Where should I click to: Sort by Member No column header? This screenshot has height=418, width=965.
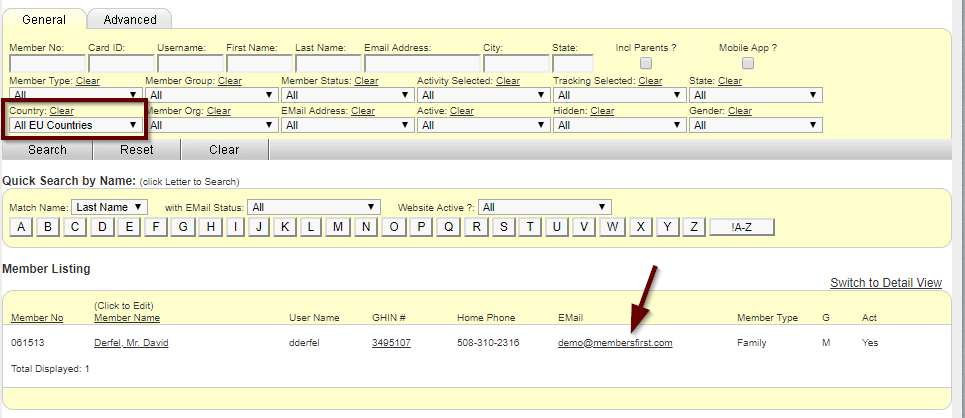(37, 318)
